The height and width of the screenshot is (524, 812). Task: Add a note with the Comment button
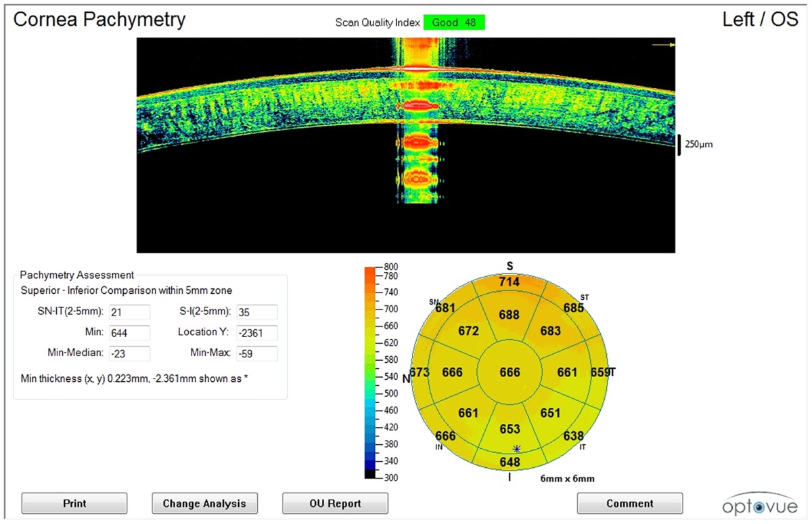(629, 504)
